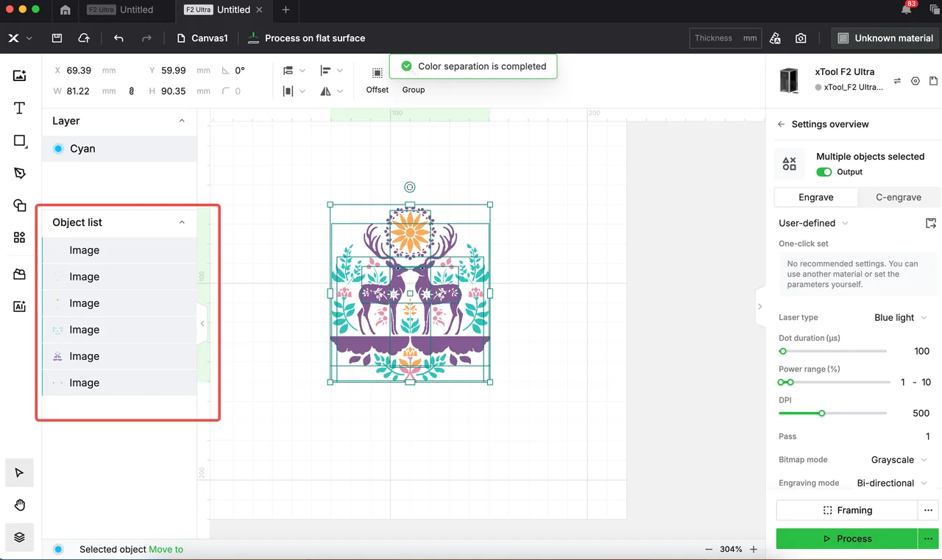
Task: Click Process on flat surface mode
Action: 306,38
